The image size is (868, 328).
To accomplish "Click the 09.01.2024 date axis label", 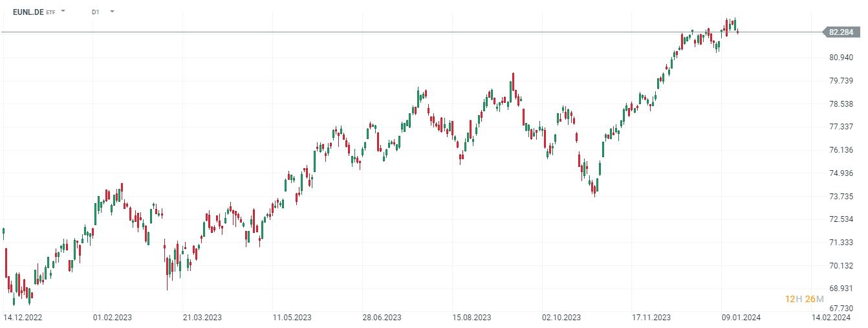I will (741, 318).
